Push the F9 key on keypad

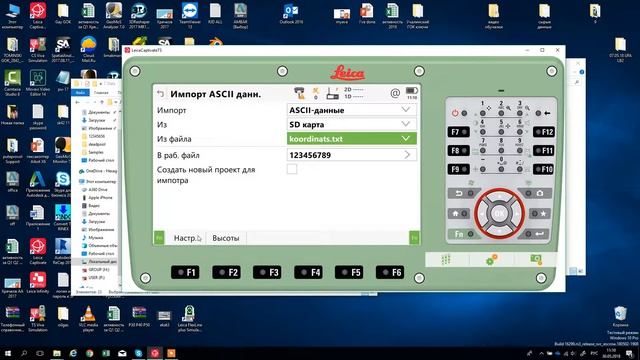[x=458, y=169]
